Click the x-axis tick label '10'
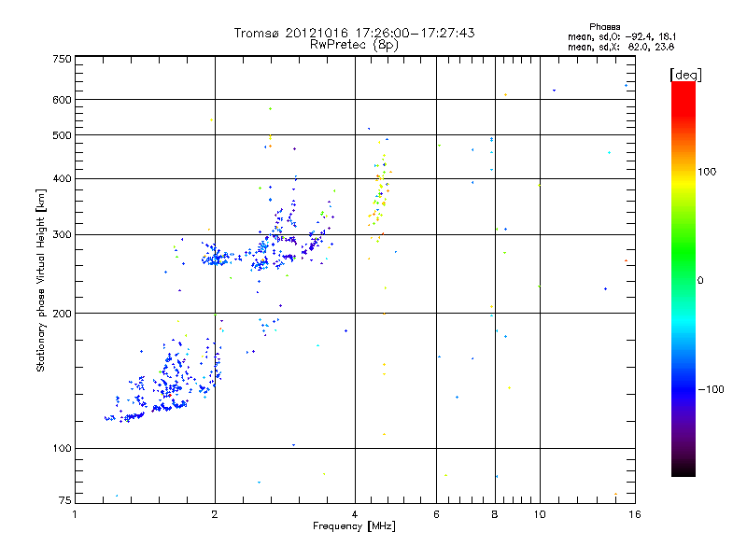The image size is (747, 560). click(x=540, y=514)
